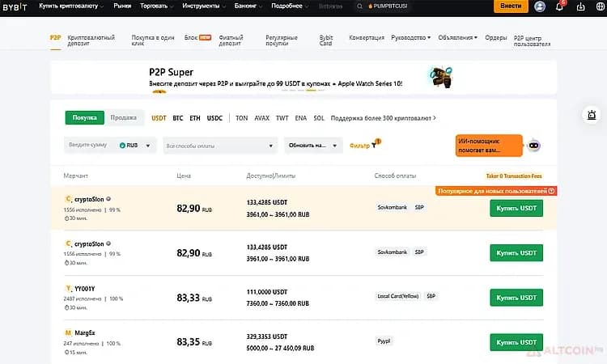
Task: Select the AVAX coin
Action: [261, 118]
